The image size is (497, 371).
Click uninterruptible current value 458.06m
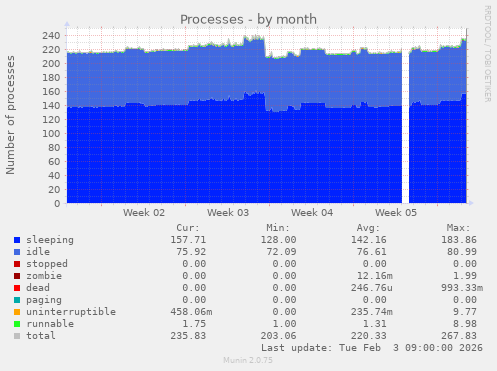click(x=191, y=312)
